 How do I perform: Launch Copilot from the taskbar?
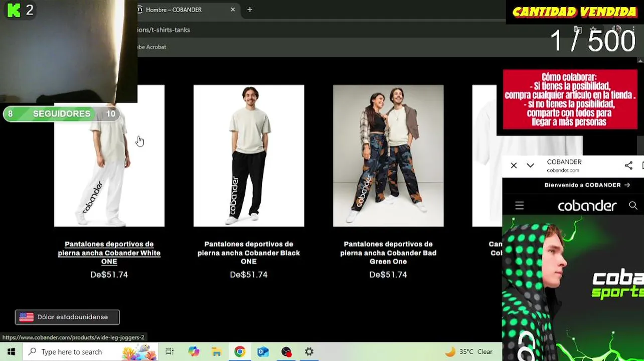[x=194, y=351]
